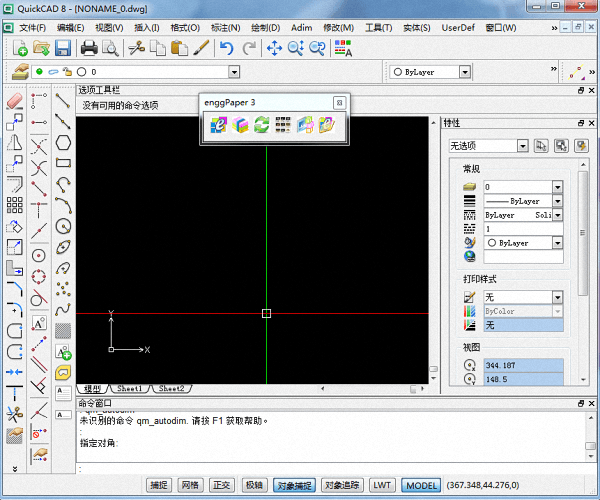The width and height of the screenshot is (600, 500).
Task: Click coordinates readout in status bar
Action: (x=483, y=485)
